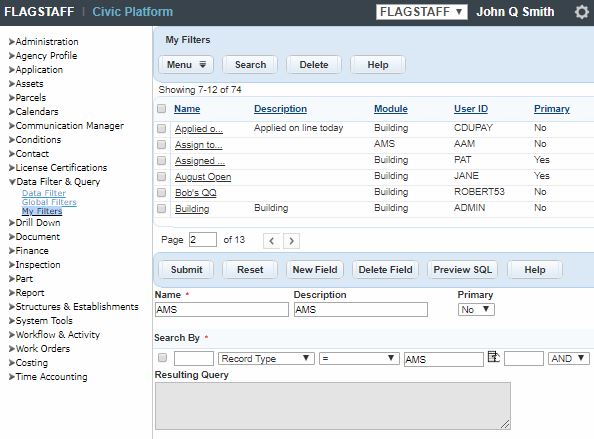Go to previous page arrow
Image resolution: width=594 pixels, height=439 pixels.
(272, 241)
